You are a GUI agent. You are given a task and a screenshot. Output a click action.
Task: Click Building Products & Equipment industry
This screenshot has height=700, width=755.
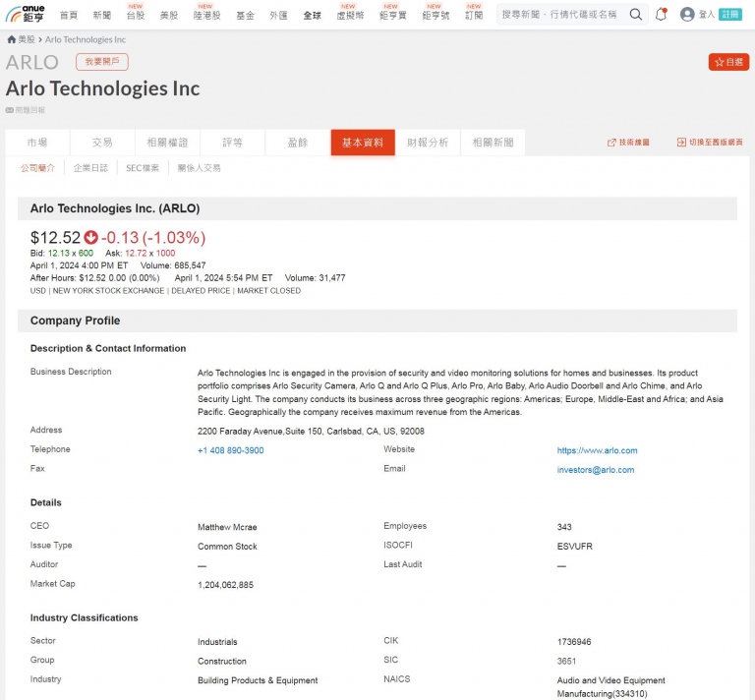[x=258, y=680]
